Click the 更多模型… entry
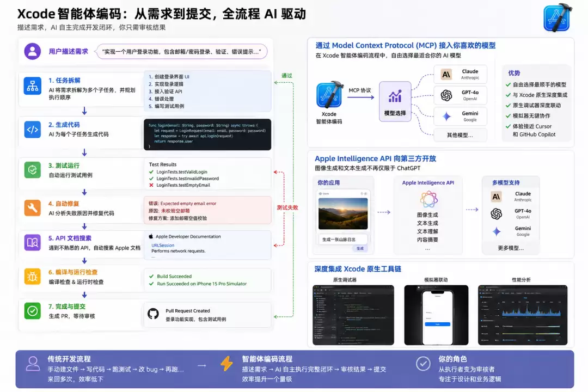Image resolution: width=588 pixels, height=392 pixels. click(x=511, y=248)
